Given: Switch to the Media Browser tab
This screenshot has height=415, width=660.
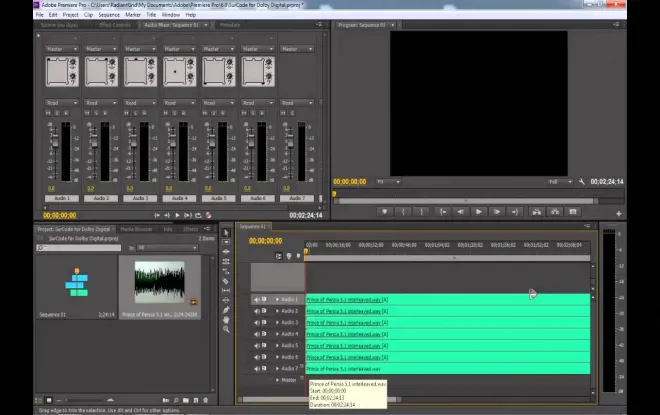Looking at the screenshot, I should tap(136, 229).
